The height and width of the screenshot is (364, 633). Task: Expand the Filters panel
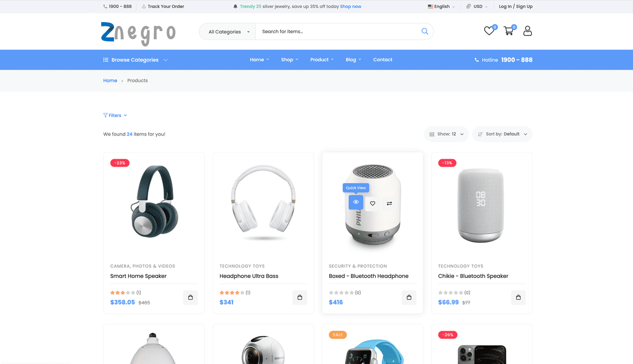click(115, 115)
